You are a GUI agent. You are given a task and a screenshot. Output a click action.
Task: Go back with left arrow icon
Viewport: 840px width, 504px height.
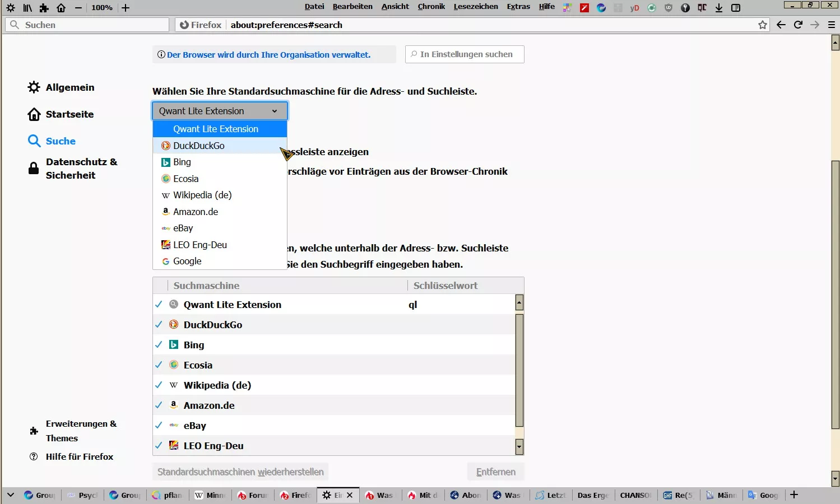[x=781, y=25]
